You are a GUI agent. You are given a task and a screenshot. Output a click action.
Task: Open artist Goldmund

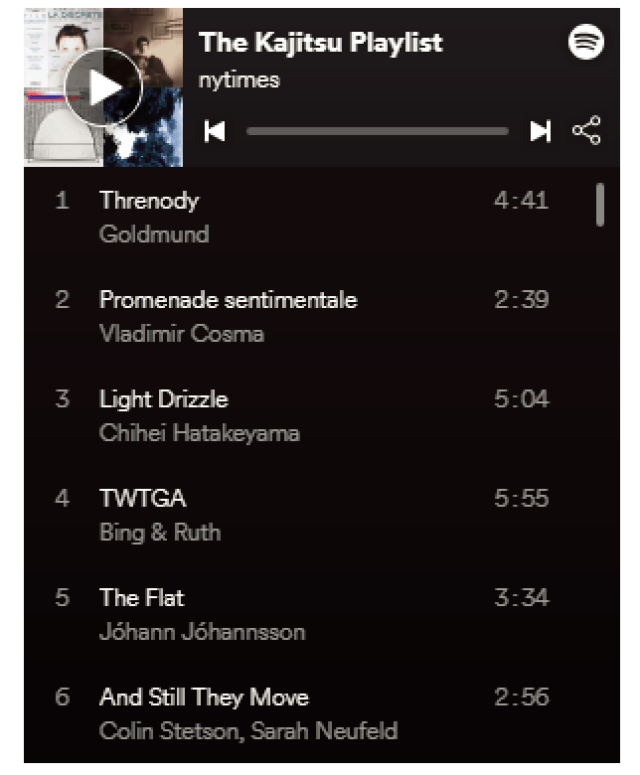coord(154,234)
